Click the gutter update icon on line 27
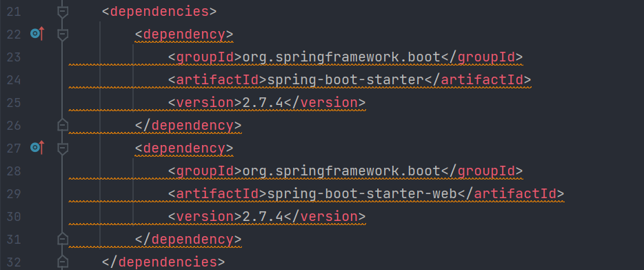The height and width of the screenshot is (270, 644). coord(37,147)
